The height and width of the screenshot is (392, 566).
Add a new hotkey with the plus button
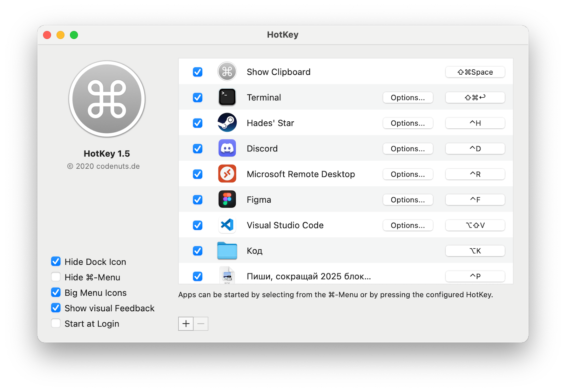coord(185,323)
